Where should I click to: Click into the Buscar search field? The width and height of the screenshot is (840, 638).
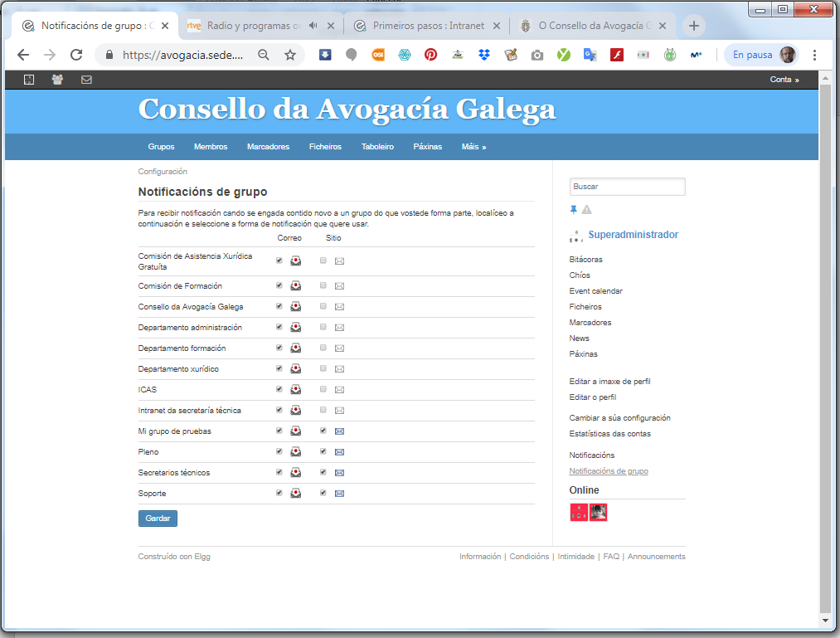pyautogui.click(x=627, y=187)
